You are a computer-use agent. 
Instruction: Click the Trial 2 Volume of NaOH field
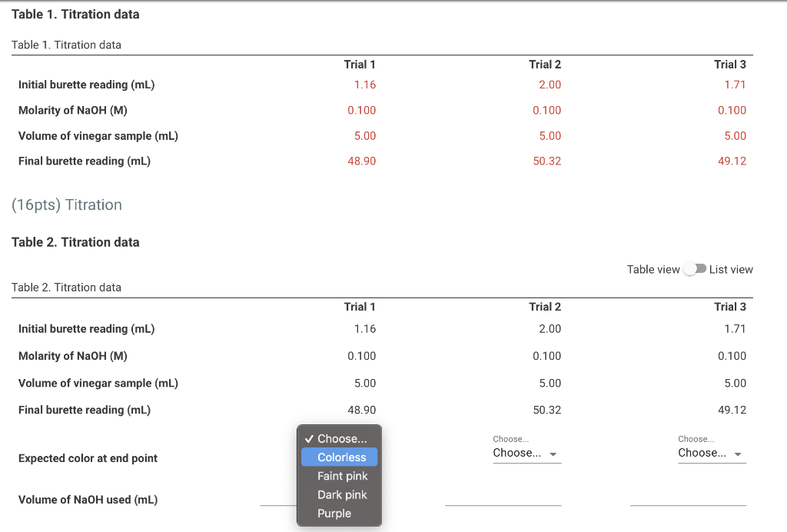[503, 504]
